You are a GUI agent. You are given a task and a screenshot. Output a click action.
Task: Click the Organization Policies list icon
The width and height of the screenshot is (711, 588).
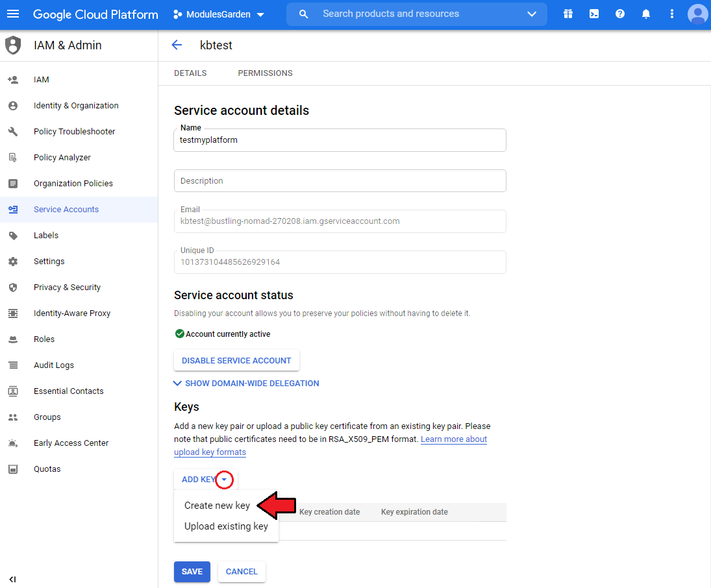tap(13, 184)
